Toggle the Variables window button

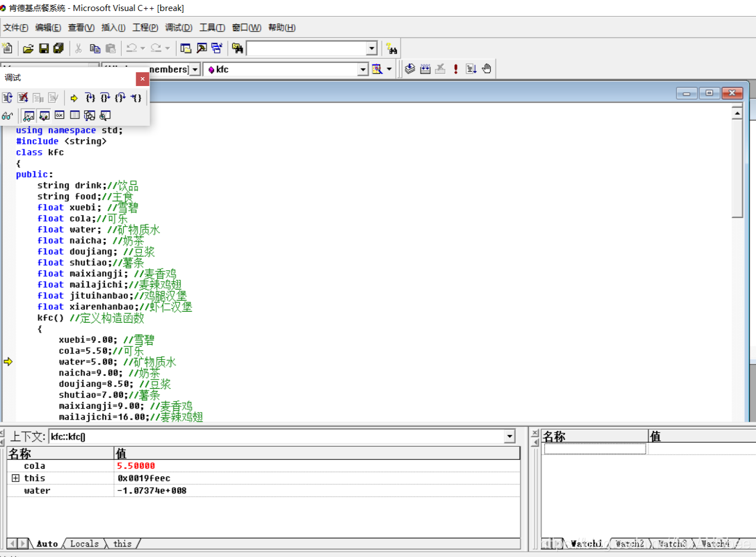pos(45,116)
